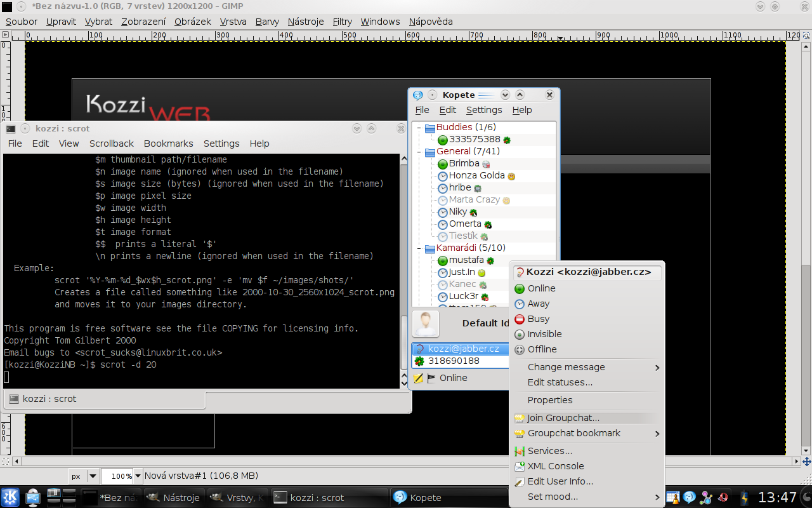Select contact hribe in General group

pos(460,188)
